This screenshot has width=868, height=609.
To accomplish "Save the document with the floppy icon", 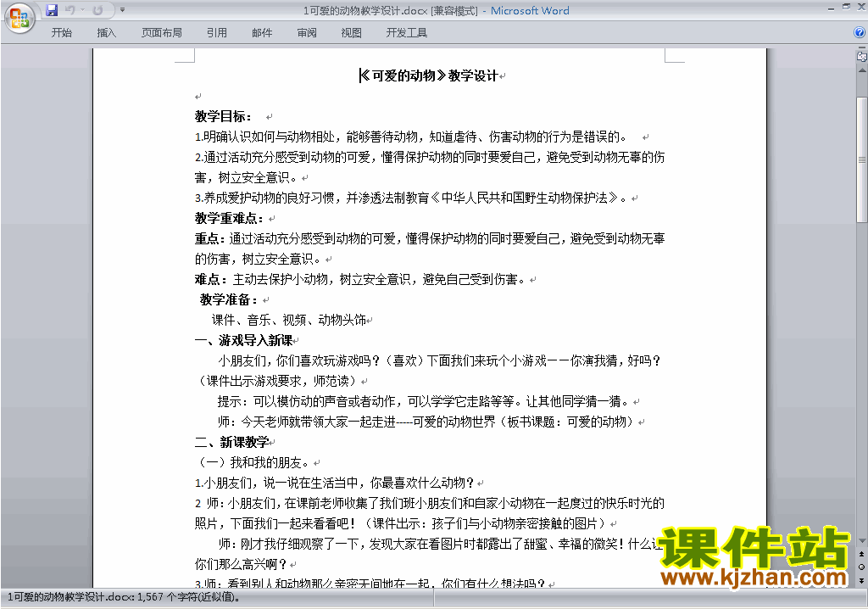I will coord(52,10).
